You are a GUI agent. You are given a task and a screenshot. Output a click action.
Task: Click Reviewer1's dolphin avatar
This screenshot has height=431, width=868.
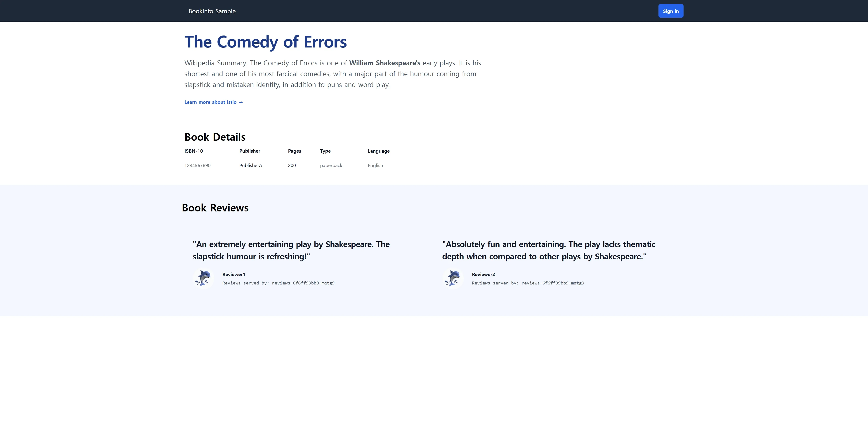pyautogui.click(x=203, y=279)
